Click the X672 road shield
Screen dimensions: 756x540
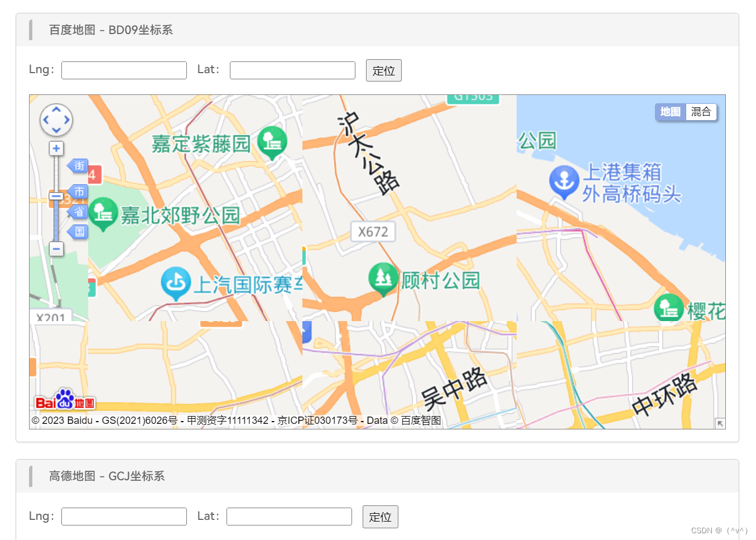373,232
